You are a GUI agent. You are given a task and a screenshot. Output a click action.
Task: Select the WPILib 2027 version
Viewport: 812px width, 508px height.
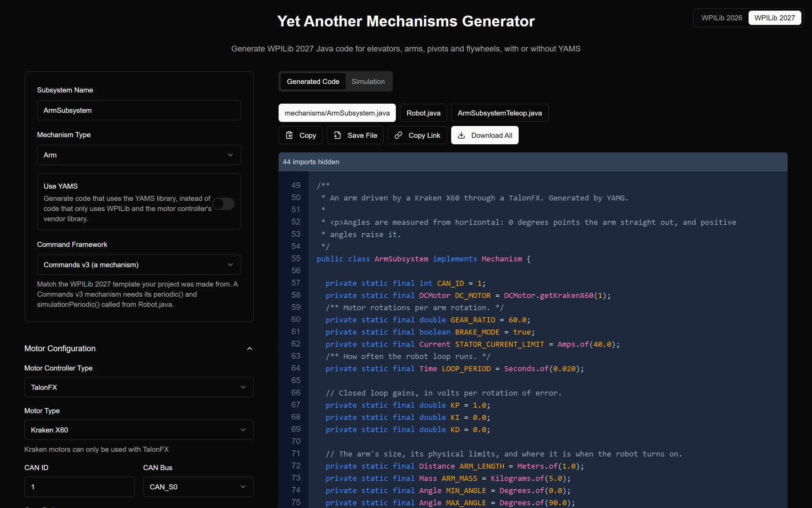[774, 18]
